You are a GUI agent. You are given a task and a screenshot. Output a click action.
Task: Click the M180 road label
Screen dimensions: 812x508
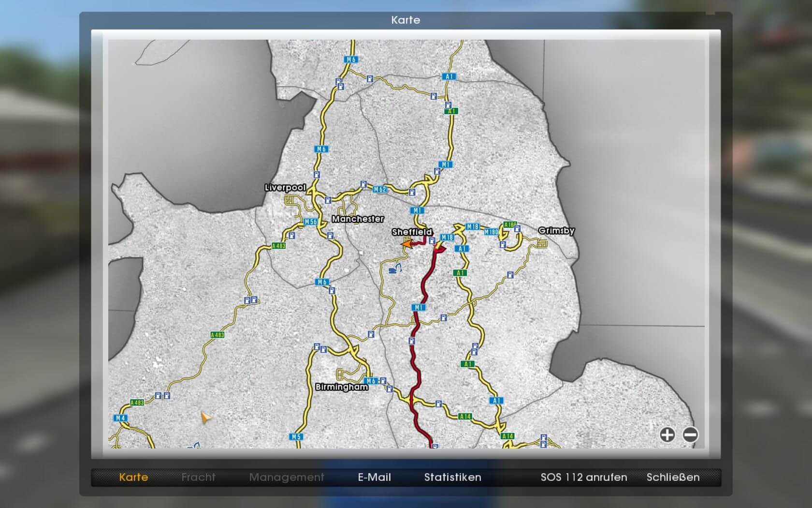pyautogui.click(x=491, y=232)
